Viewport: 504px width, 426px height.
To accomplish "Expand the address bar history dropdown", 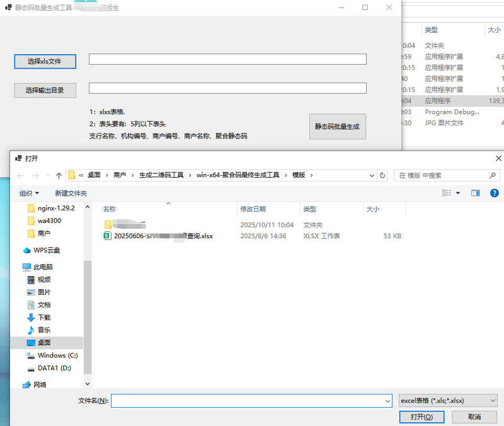I will pyautogui.click(x=372, y=176).
